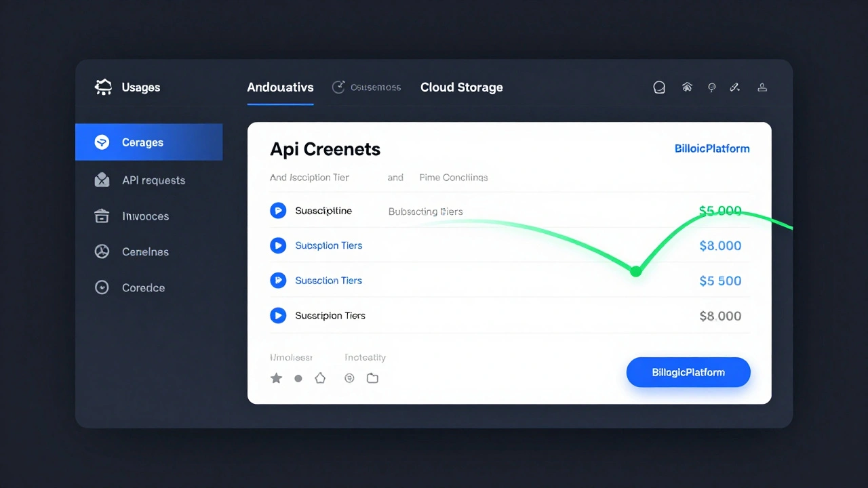Open Invooces in the sidebar
This screenshot has height=488, width=868.
(x=145, y=216)
